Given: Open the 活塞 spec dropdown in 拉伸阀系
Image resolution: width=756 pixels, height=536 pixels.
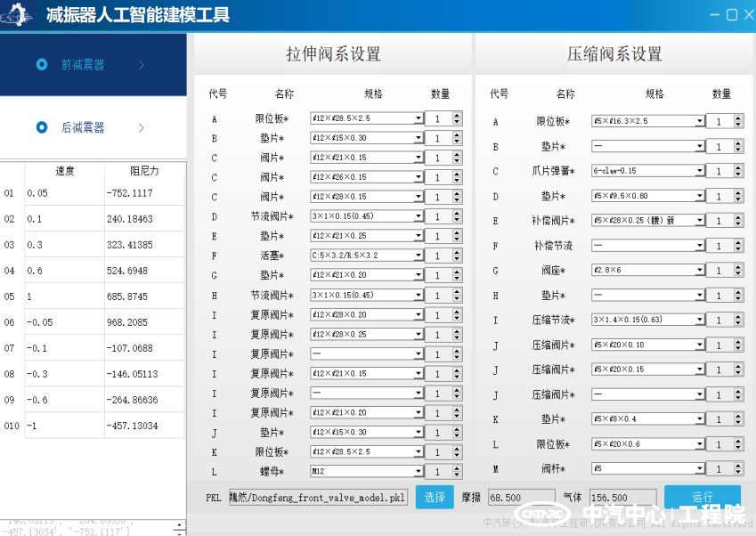Looking at the screenshot, I should tap(419, 256).
